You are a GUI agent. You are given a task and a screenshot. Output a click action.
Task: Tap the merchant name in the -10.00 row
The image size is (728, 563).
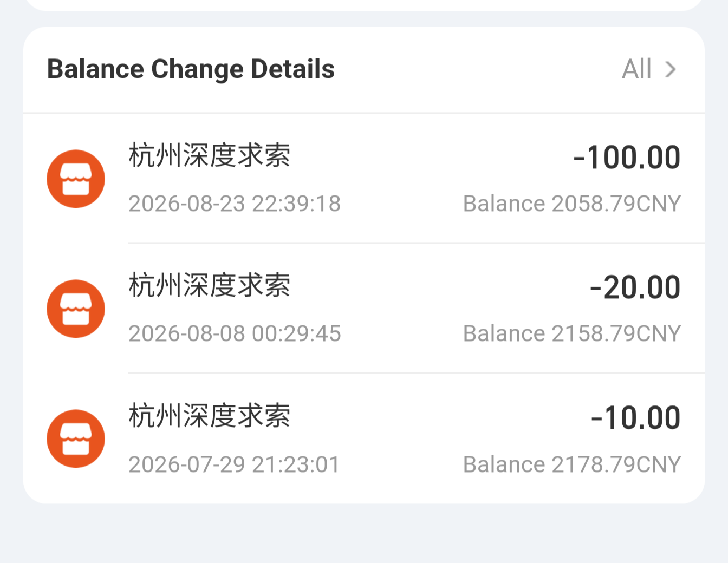pos(210,416)
